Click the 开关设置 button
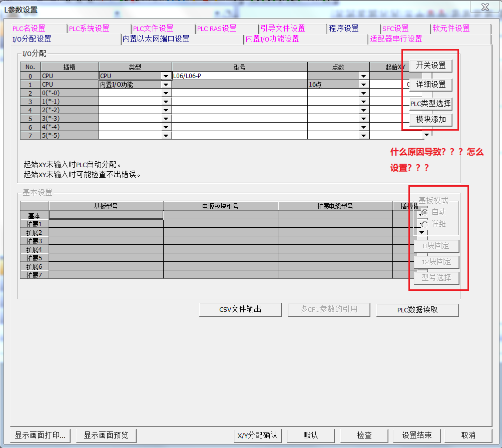This screenshot has height=448, width=502. 430,66
